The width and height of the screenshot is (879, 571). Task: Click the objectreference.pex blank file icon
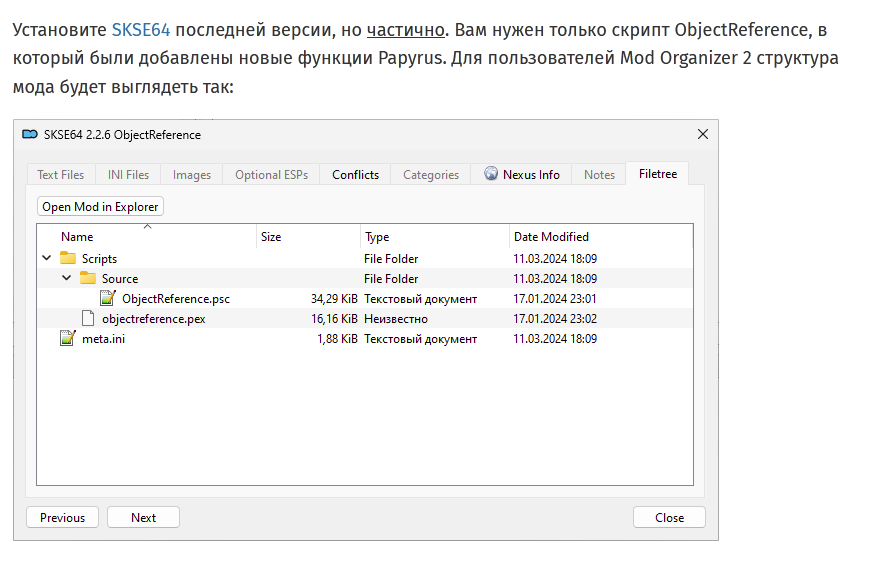tap(88, 318)
